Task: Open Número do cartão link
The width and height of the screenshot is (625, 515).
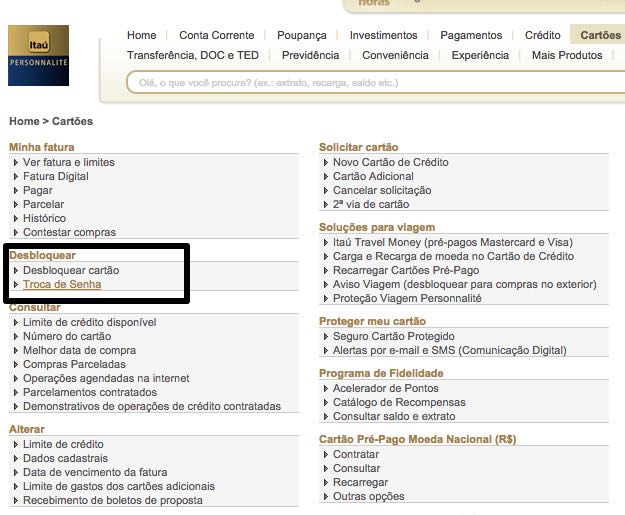Action: (67, 336)
